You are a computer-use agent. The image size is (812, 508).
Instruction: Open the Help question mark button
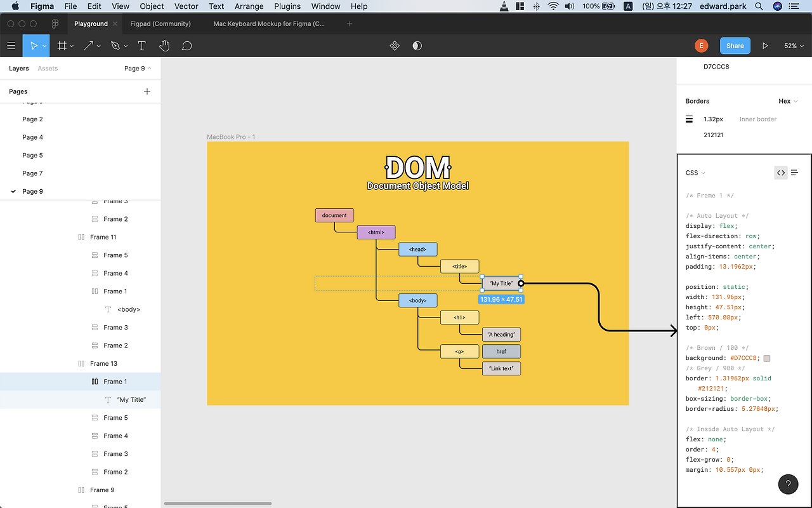[x=788, y=484]
